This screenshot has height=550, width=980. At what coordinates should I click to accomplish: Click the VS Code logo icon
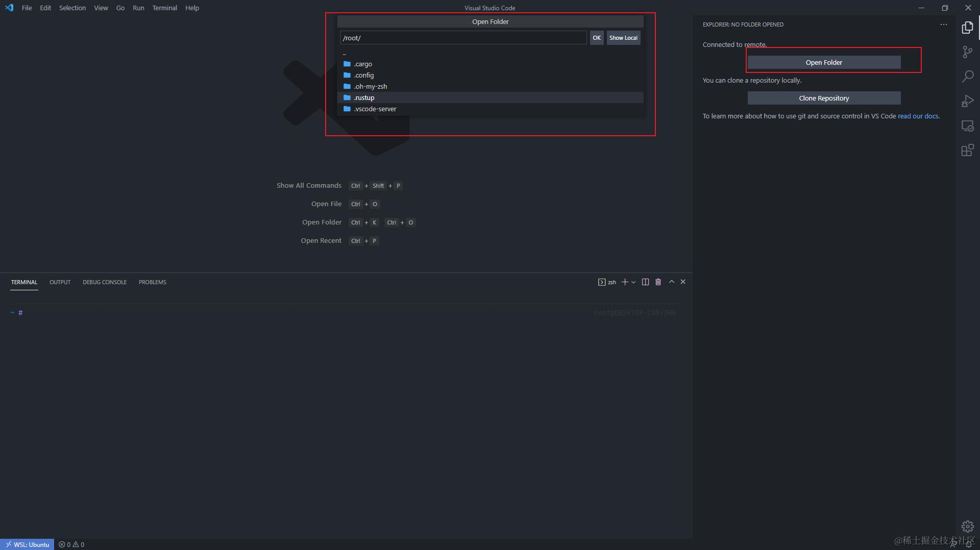(x=9, y=8)
